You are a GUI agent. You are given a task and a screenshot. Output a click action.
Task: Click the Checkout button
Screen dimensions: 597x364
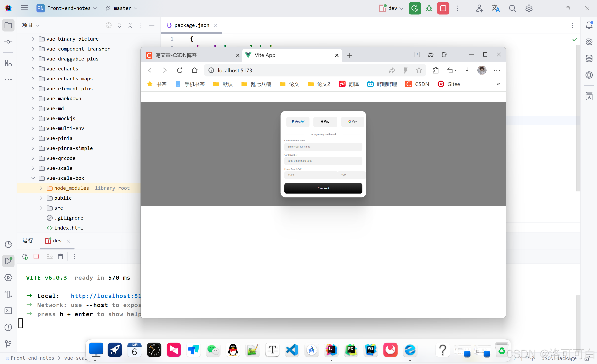pyautogui.click(x=323, y=188)
